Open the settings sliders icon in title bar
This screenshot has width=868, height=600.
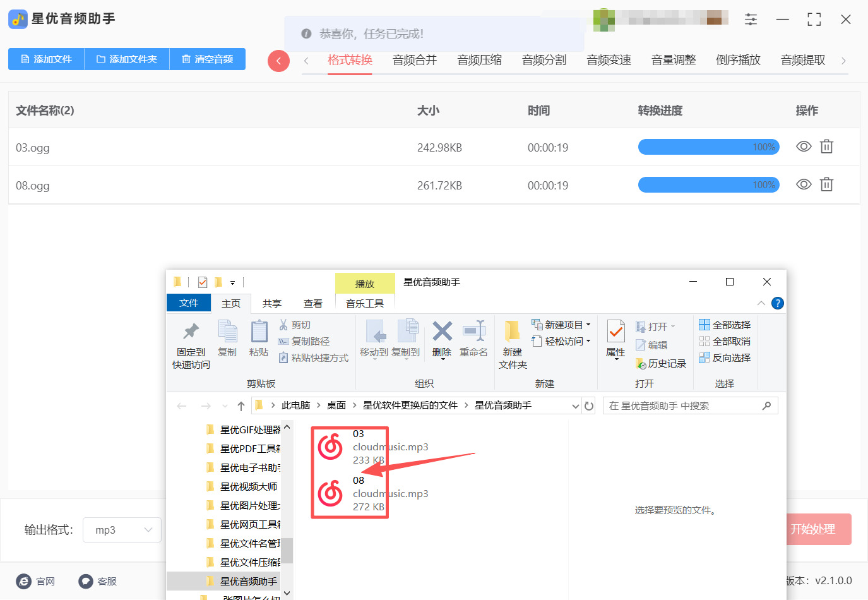tap(751, 19)
